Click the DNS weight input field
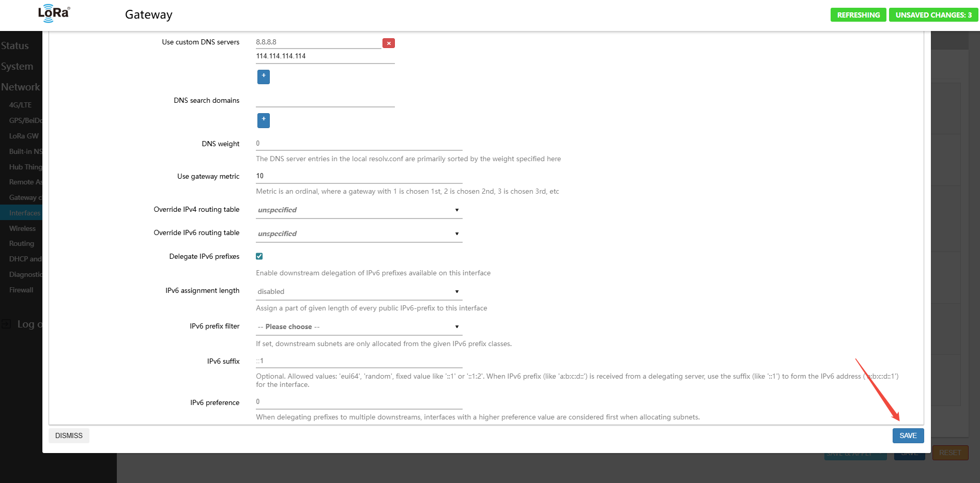This screenshot has height=483, width=980. point(359,144)
